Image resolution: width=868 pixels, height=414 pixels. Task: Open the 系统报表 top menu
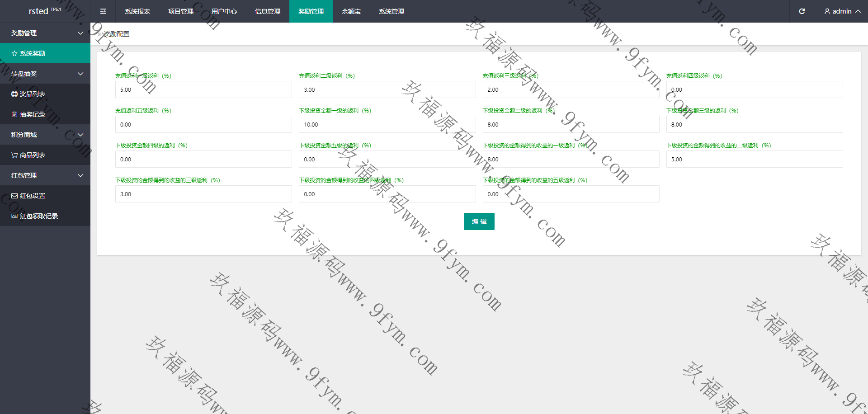[x=137, y=11]
